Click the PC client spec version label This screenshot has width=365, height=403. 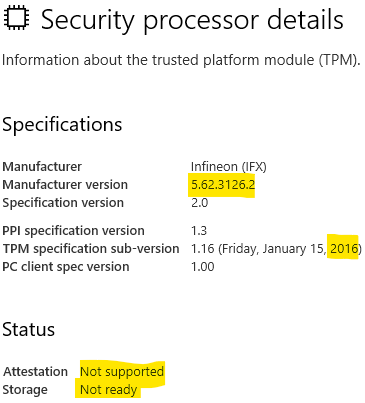tap(66, 267)
